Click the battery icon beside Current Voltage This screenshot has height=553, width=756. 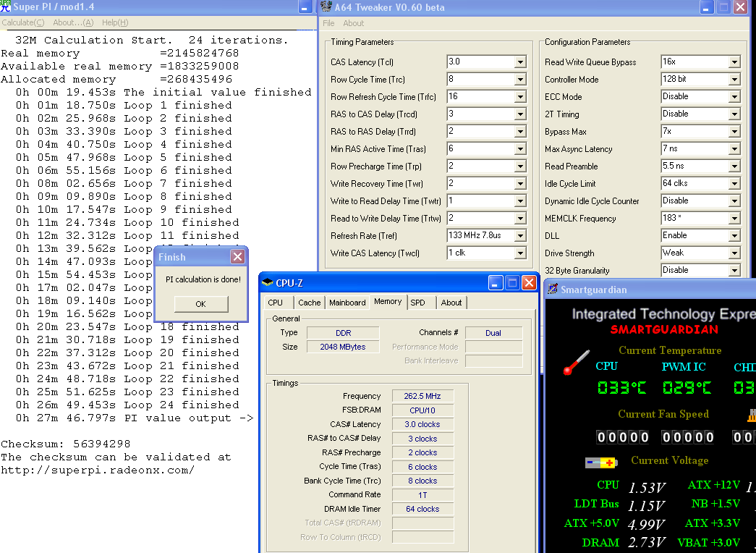[600, 463]
